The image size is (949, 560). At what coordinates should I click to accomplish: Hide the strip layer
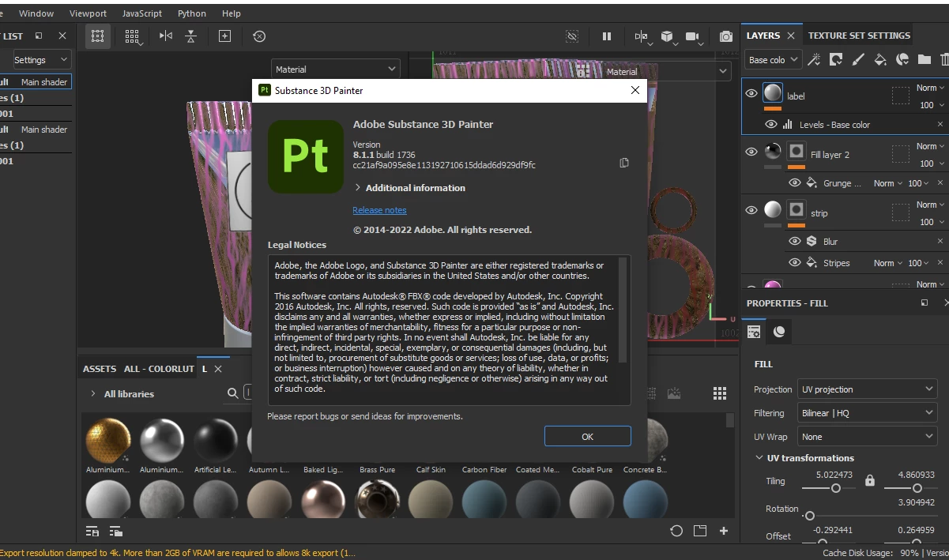tap(751, 210)
